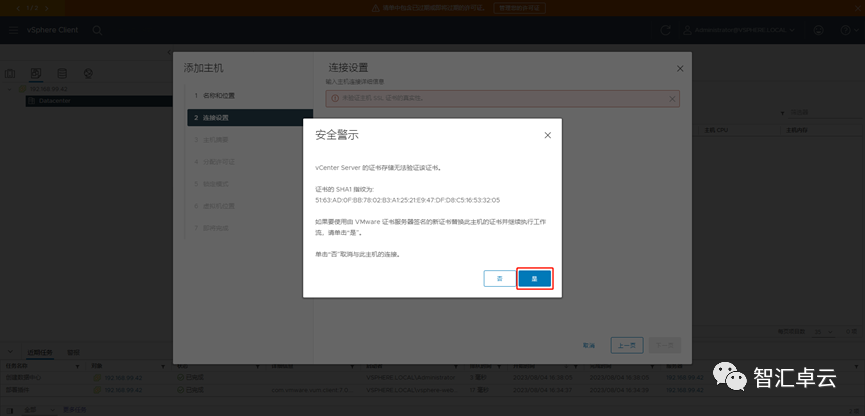Filter the 任务名称 column

click(77, 366)
